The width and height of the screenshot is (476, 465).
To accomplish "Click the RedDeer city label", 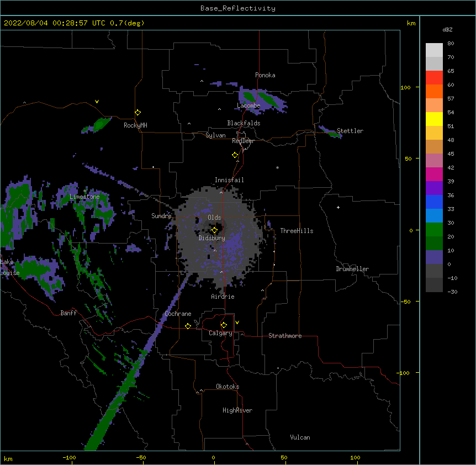I will pos(243,141).
